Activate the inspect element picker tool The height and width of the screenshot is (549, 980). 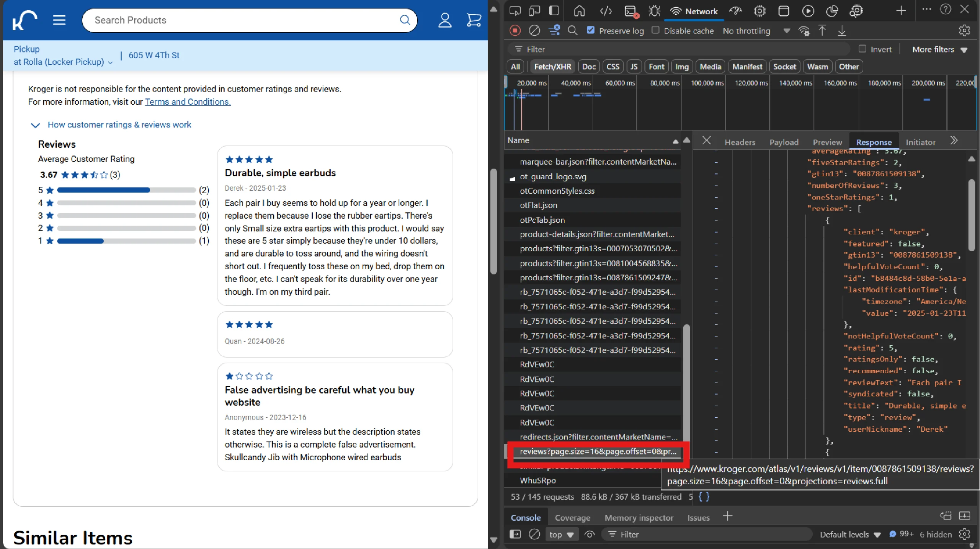515,11
